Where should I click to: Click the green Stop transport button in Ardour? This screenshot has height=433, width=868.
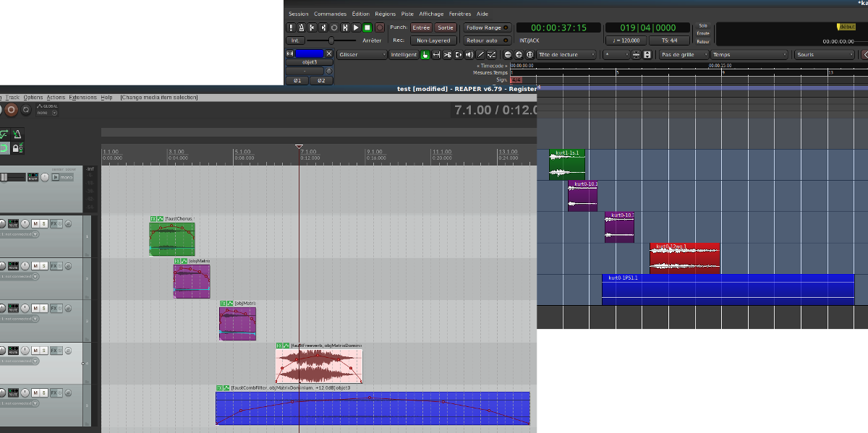coord(367,27)
